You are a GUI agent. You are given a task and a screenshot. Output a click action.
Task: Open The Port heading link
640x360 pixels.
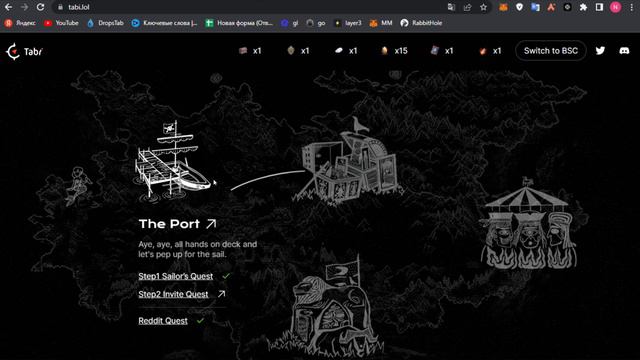point(169,224)
